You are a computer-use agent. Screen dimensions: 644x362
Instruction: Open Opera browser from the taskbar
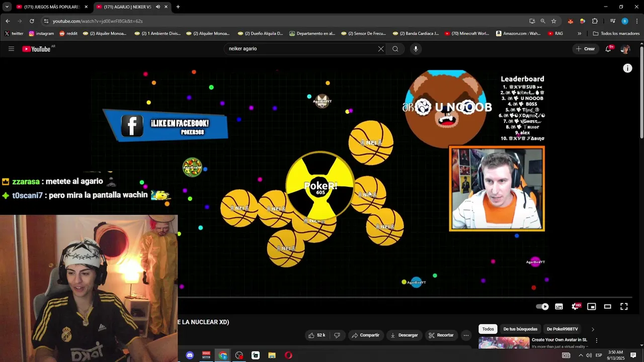(288, 355)
